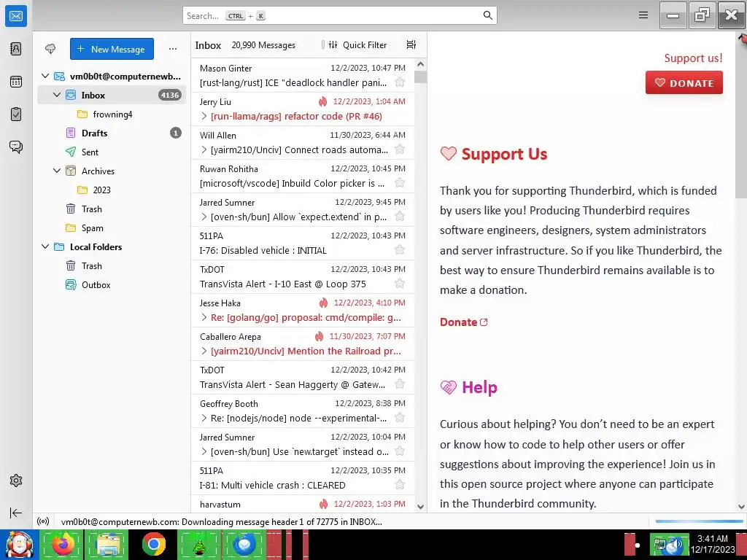Star the Geoffrey Booth message
747x560 pixels.
400,418
